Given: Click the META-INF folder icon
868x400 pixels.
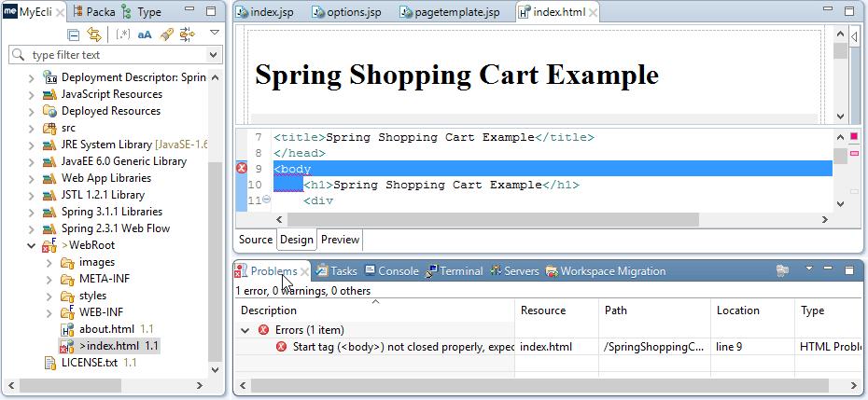Looking at the screenshot, I should pos(67,279).
